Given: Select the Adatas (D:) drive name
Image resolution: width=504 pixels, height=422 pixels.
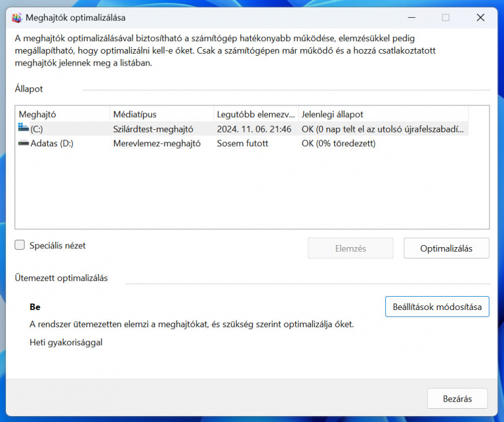Looking at the screenshot, I should pos(52,143).
